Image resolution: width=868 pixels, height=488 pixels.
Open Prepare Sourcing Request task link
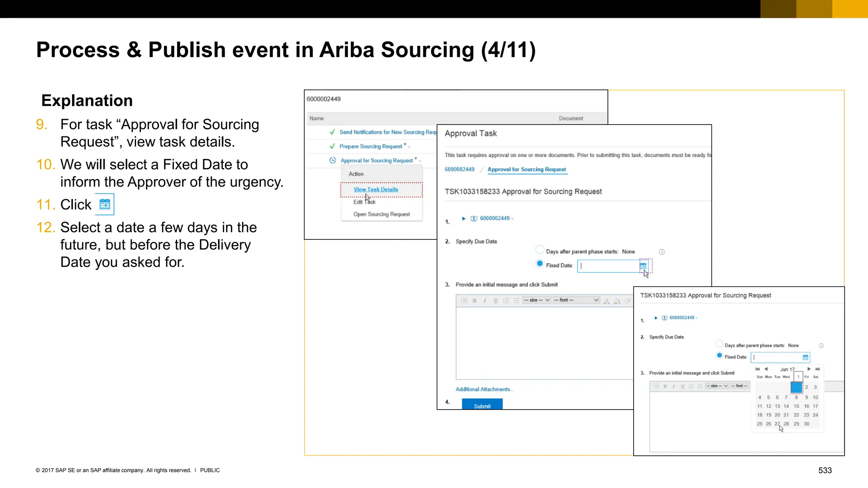point(371,147)
